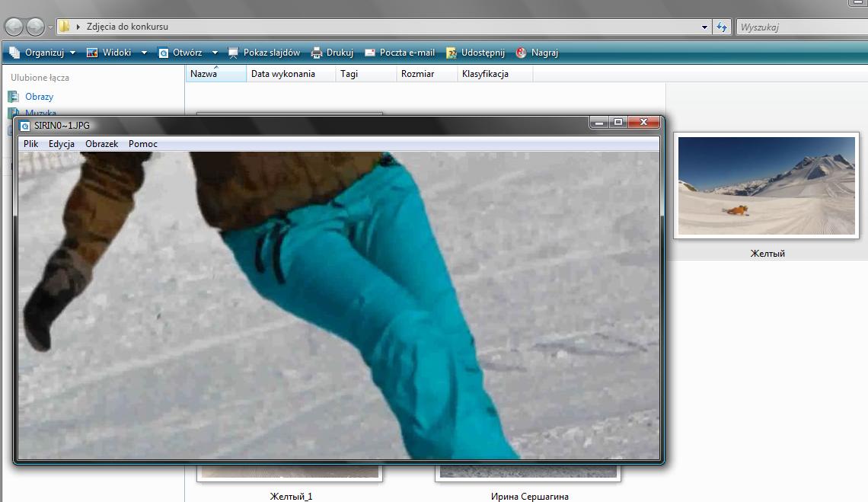The image size is (868, 502).
Task: Click the refresh icon beside address bar
Action: [x=722, y=27]
